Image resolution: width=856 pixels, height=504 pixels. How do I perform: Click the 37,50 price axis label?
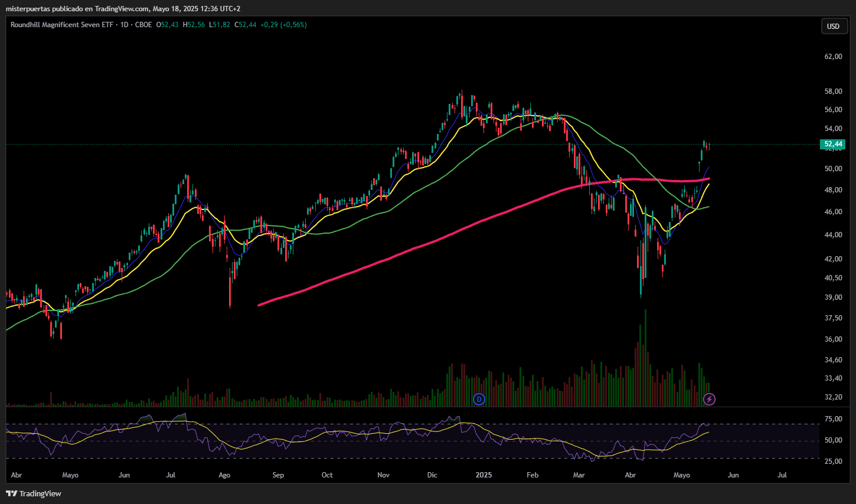(x=833, y=318)
